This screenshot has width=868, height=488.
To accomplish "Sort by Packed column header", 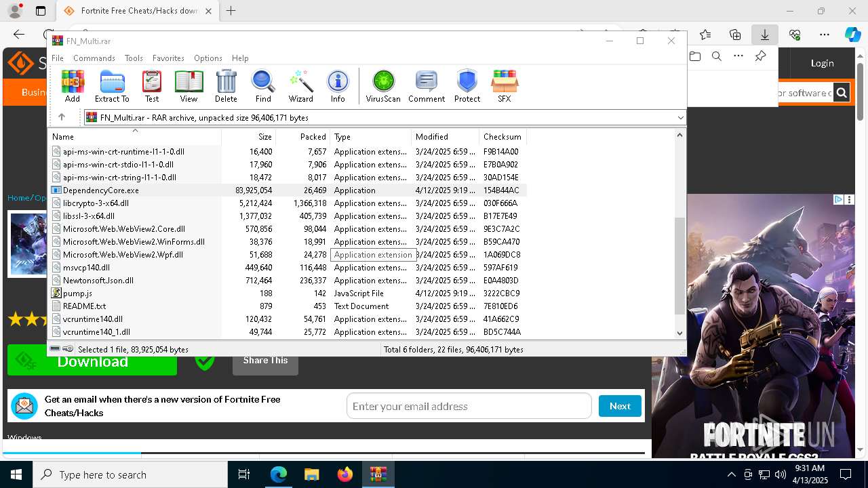I will point(303,136).
